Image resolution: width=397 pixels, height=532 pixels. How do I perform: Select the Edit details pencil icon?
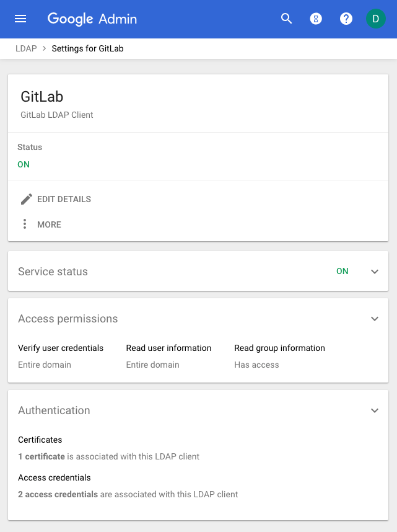coord(25,198)
